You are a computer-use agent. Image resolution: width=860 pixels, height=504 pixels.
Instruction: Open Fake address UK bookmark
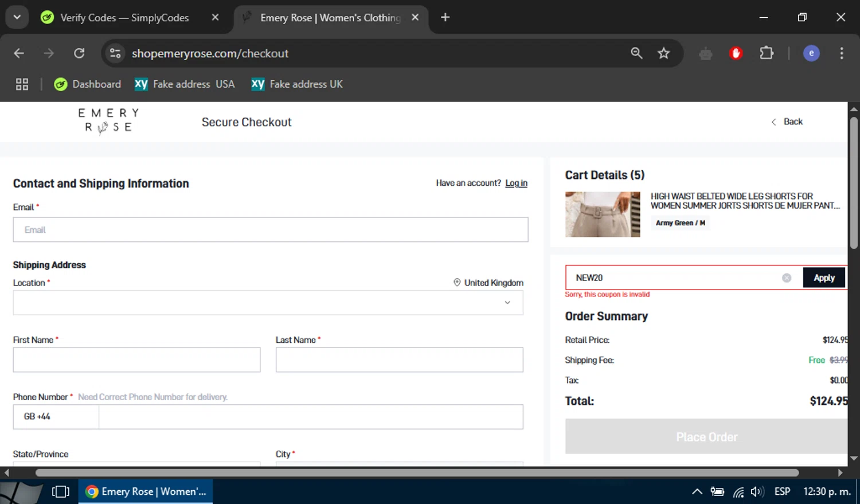[x=297, y=84]
